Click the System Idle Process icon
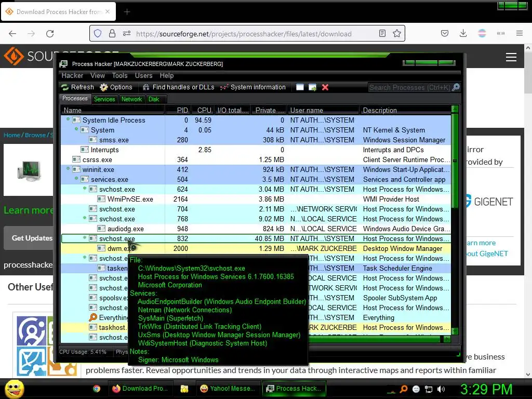532x399 pixels. point(76,120)
